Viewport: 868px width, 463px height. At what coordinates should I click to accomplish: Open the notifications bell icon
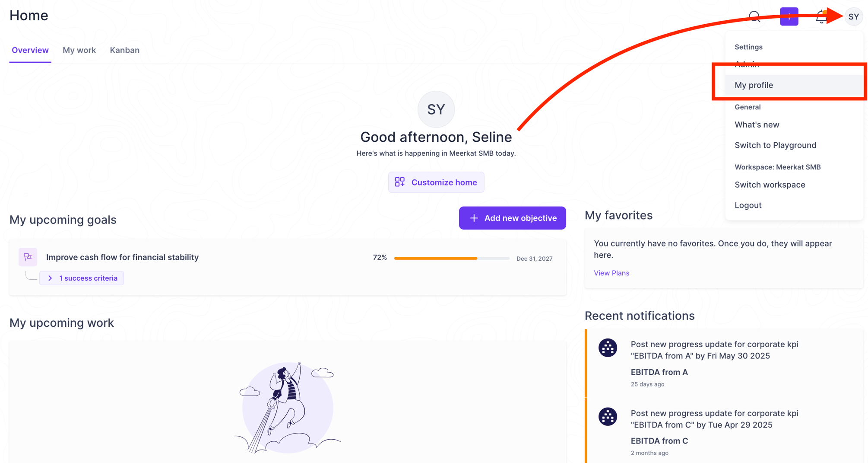coord(821,16)
